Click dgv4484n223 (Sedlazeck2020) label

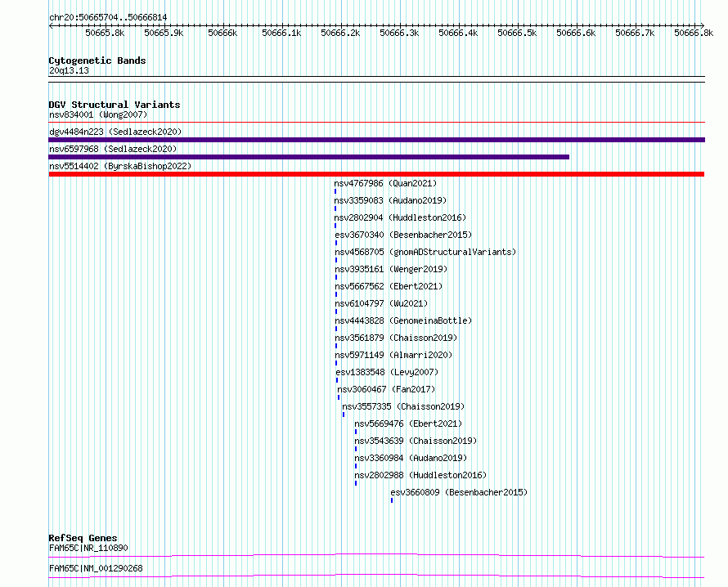point(115,132)
